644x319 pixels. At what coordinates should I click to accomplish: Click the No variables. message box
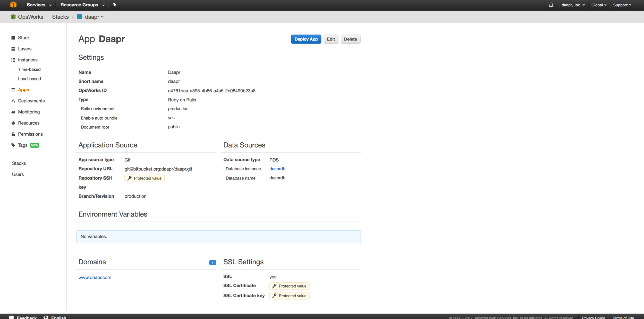[218, 236]
